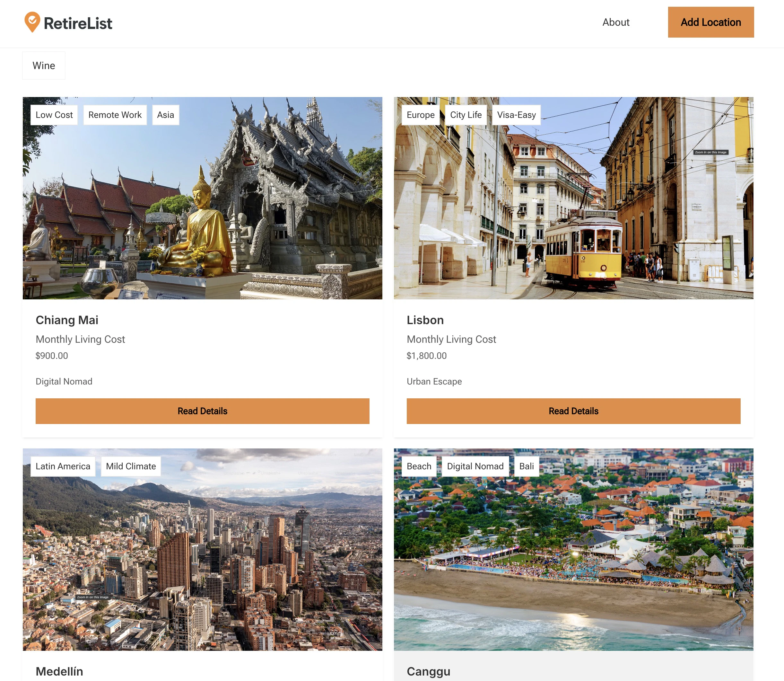Select the Asia tag badge
Screen dimensions: 784x681
(x=166, y=115)
